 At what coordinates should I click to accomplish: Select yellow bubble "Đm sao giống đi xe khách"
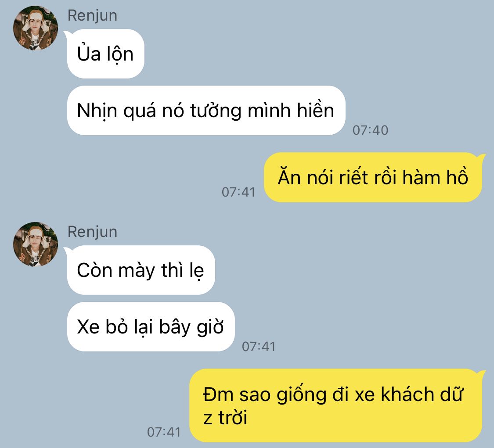click(335, 405)
